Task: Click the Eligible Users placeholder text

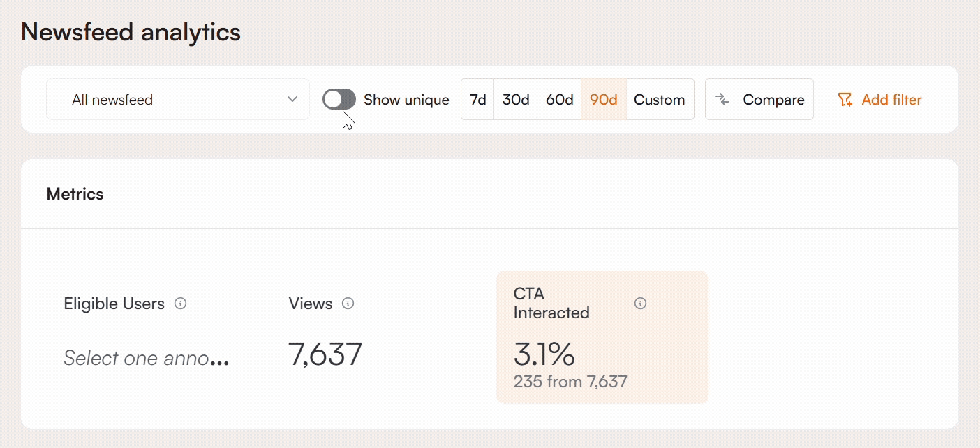Action: coord(147,358)
